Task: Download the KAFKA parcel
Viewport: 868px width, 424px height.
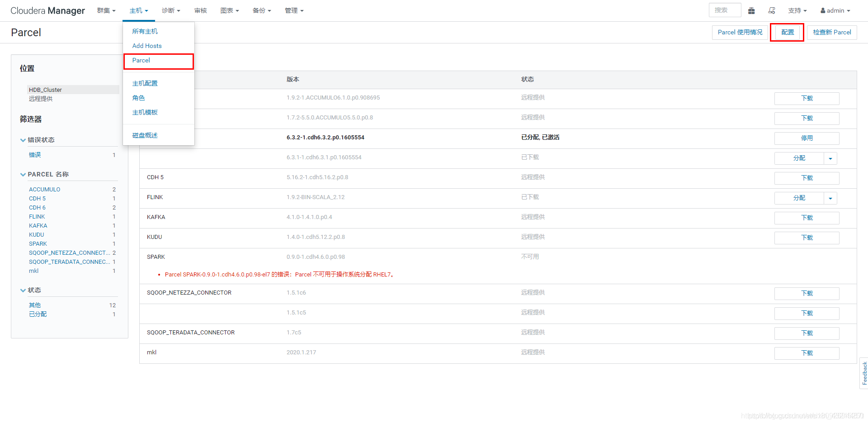Action: tap(807, 218)
